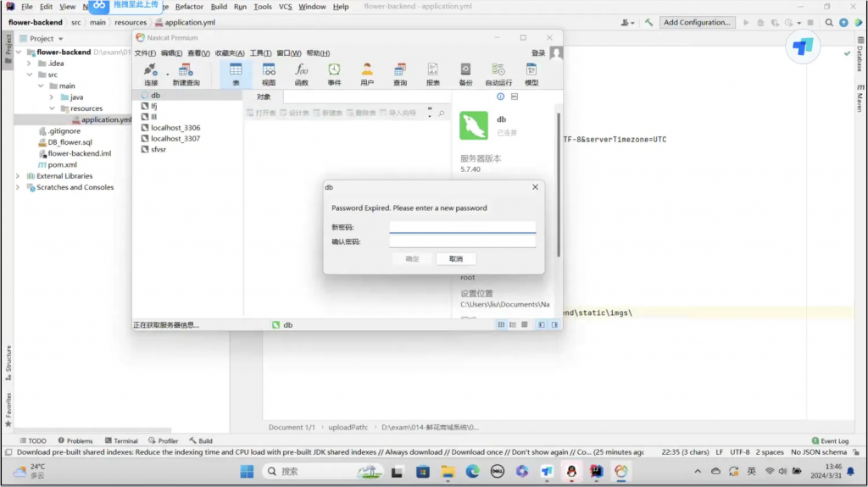Screen dimensions: 868x487
Task: Select the 用户 (User) toolbar icon
Action: (367, 73)
